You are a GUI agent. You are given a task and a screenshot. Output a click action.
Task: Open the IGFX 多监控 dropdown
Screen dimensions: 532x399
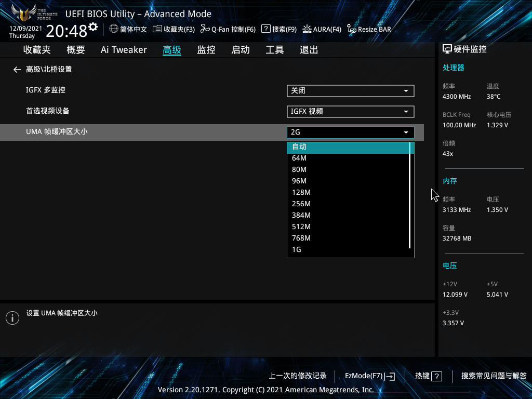(350, 90)
